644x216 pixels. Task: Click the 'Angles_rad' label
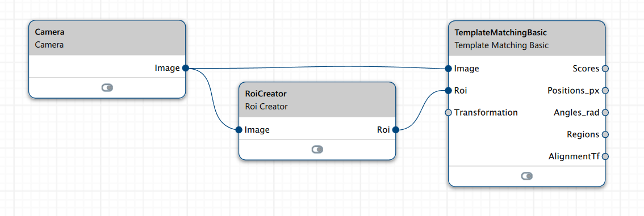point(576,112)
